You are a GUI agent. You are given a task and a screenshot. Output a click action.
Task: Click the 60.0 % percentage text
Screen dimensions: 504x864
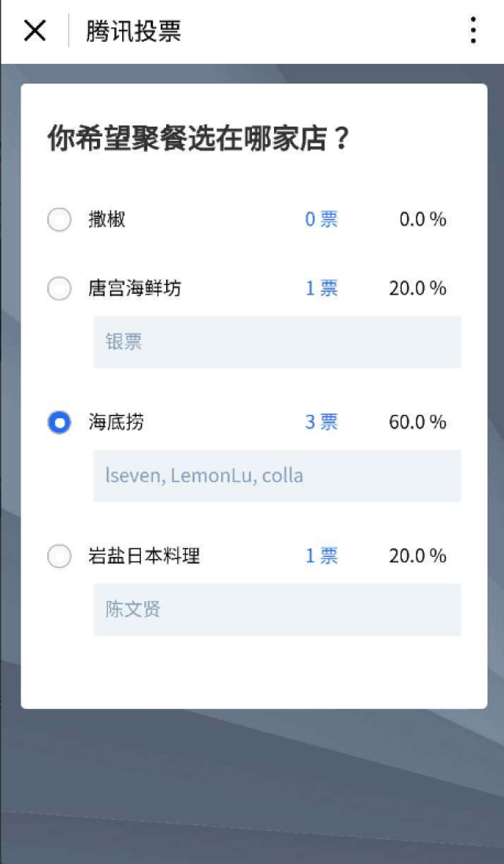417,422
